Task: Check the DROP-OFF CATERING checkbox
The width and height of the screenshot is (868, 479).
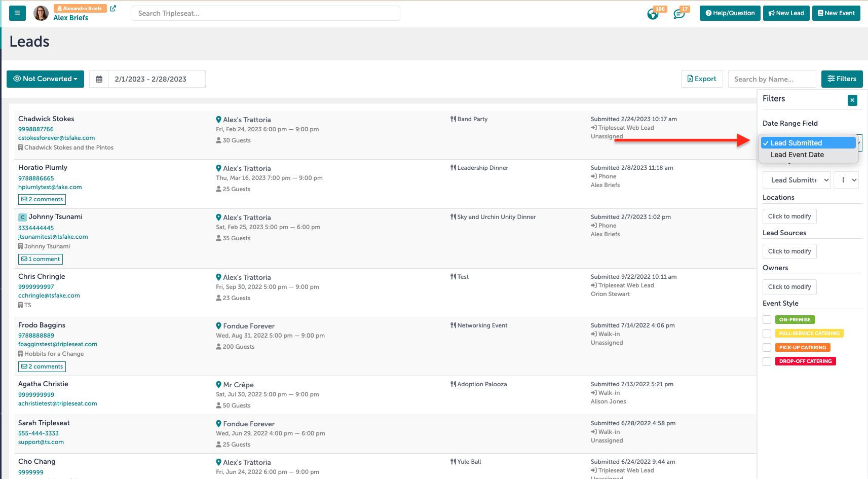Action: pos(767,361)
